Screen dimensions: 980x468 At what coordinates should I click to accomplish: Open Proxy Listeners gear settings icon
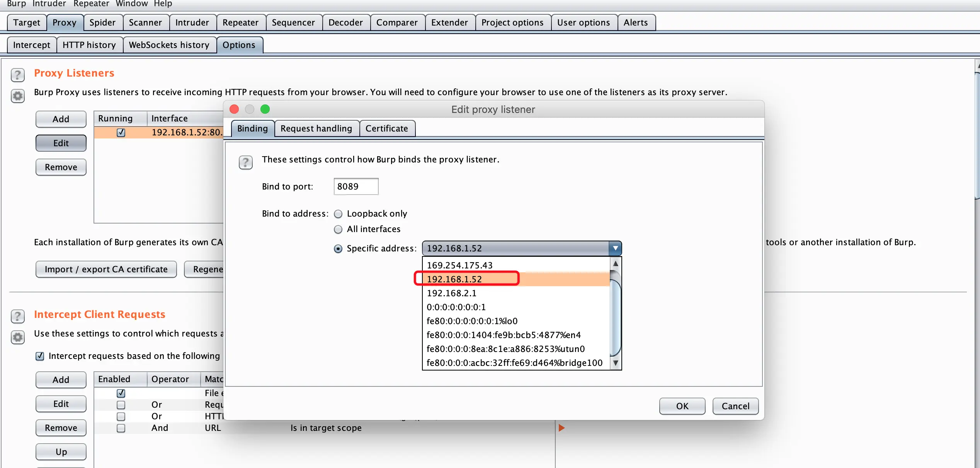point(18,96)
